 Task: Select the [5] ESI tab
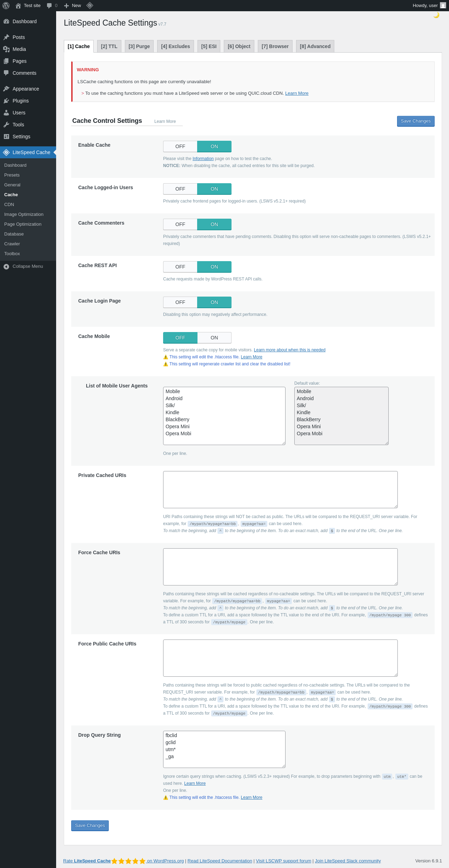[x=209, y=46]
